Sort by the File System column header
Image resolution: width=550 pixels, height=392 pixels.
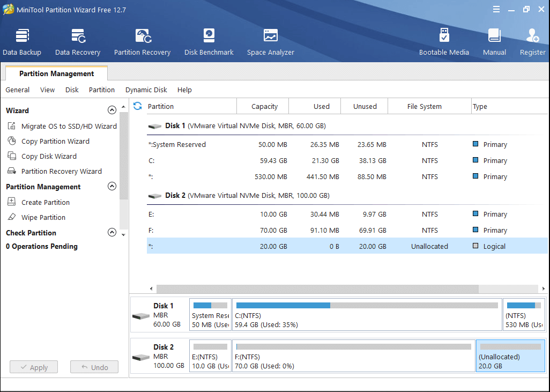(x=430, y=106)
